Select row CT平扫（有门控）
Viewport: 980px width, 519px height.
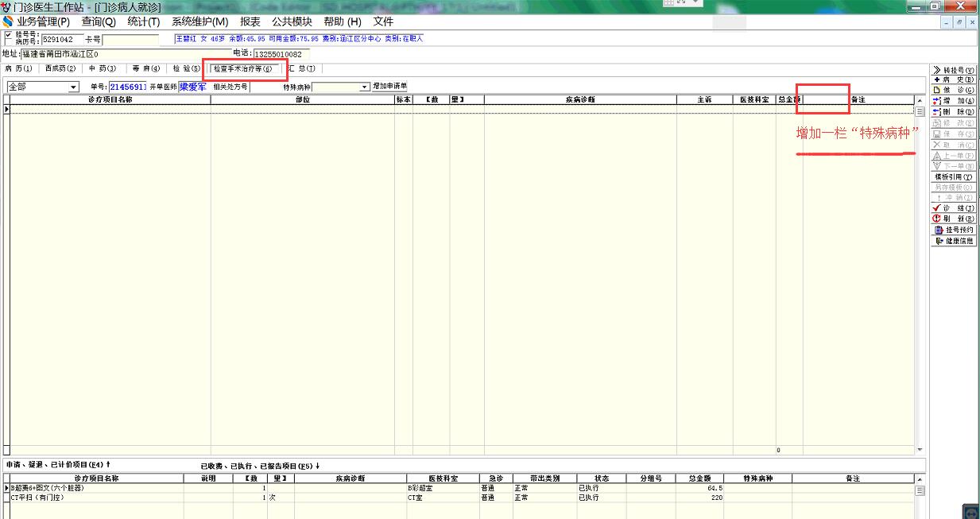pos(96,498)
